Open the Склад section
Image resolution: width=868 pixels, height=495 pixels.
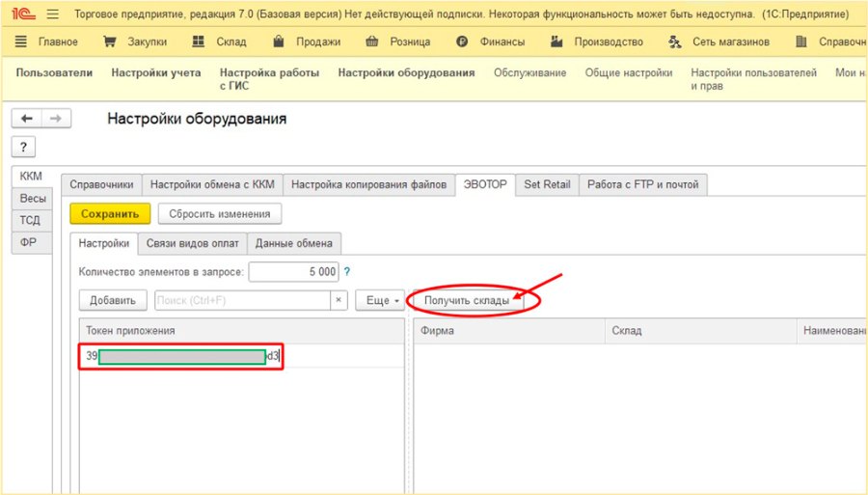[219, 41]
